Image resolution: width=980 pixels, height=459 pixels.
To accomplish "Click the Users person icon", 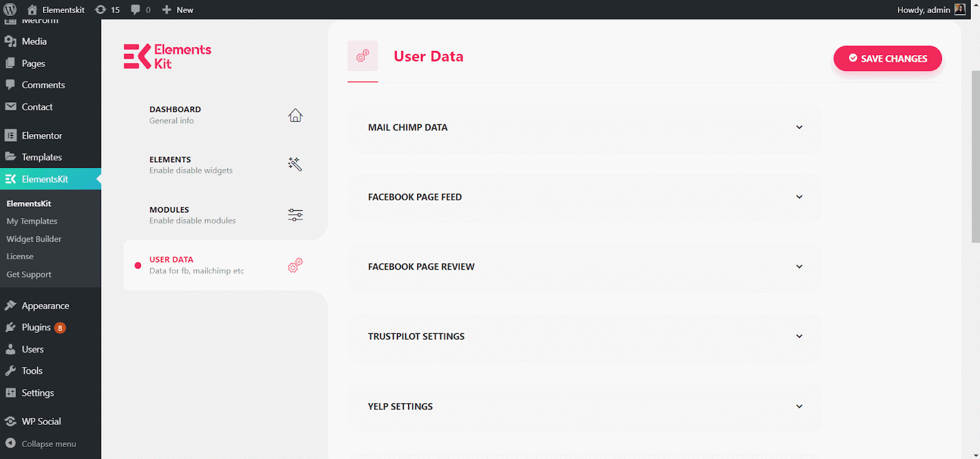I will (10, 349).
